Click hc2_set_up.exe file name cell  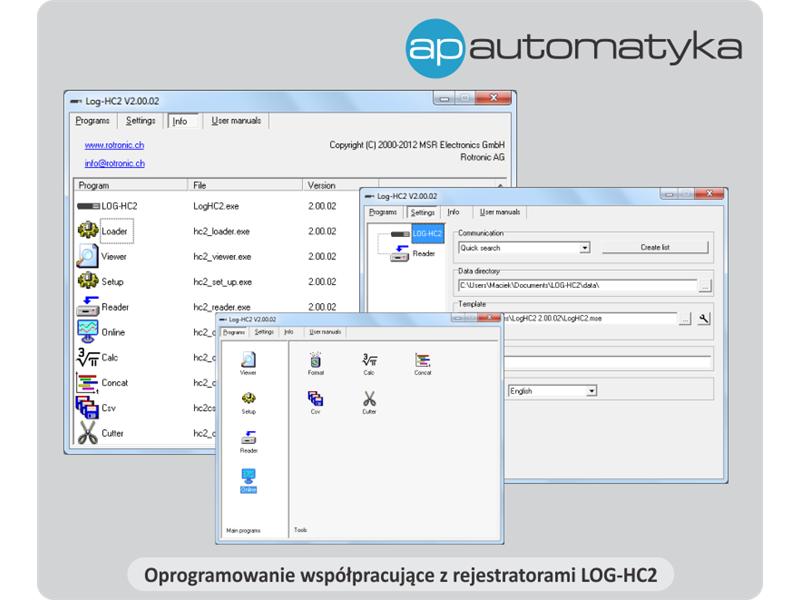[x=222, y=282]
